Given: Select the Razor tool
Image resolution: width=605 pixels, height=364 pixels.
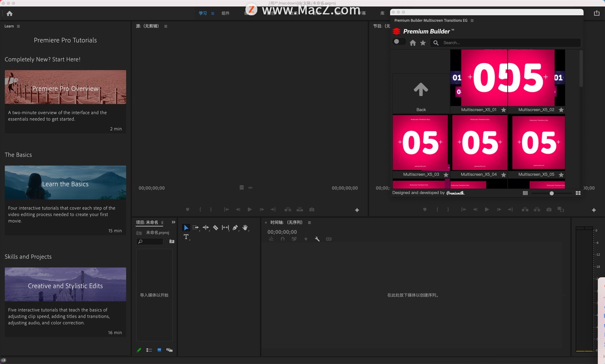Looking at the screenshot, I should pos(216,228).
